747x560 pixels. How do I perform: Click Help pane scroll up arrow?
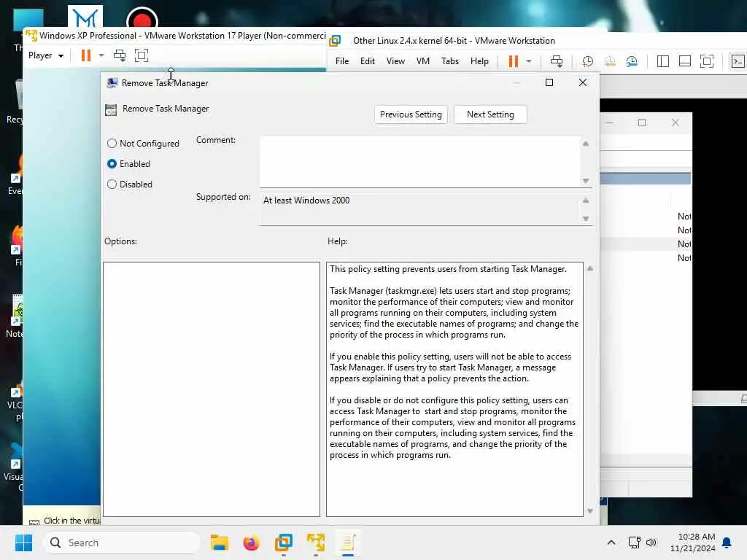[x=589, y=268]
